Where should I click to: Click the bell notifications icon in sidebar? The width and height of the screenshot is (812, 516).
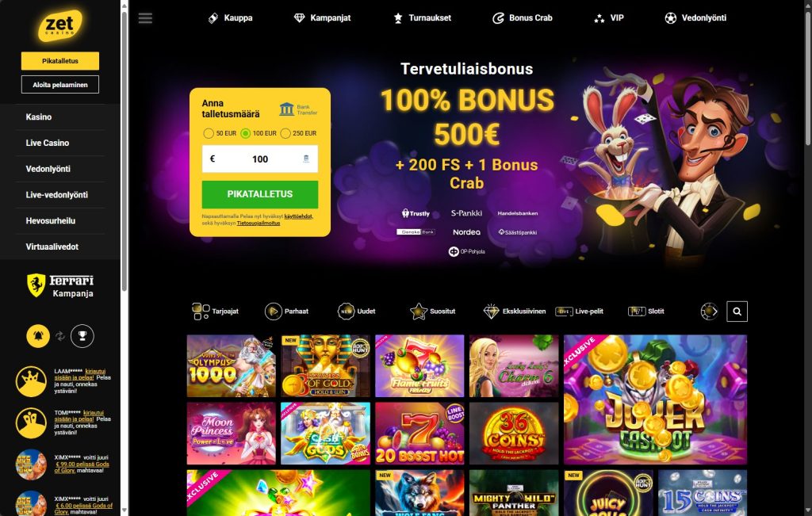(x=38, y=336)
